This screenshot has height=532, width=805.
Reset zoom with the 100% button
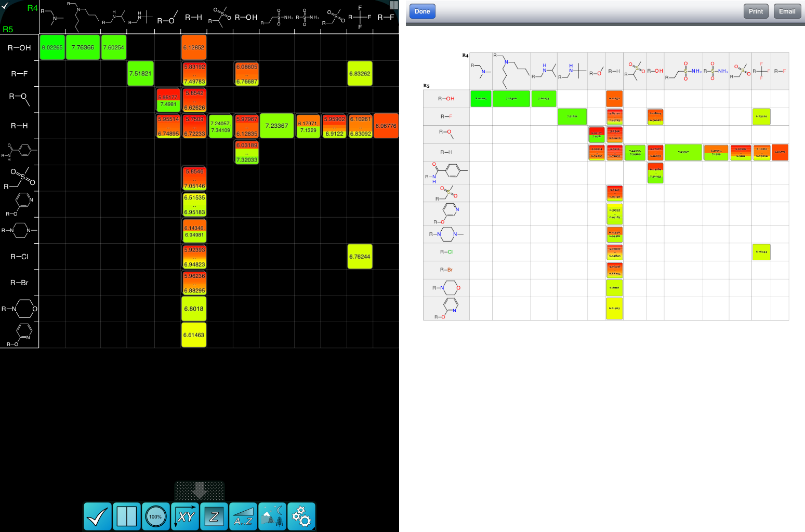(155, 516)
